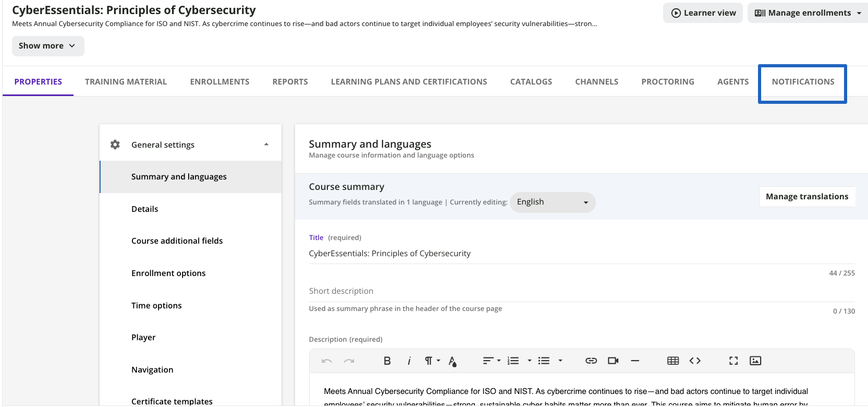Insert an unordered bullet list
This screenshot has width=868, height=407.
point(544,361)
